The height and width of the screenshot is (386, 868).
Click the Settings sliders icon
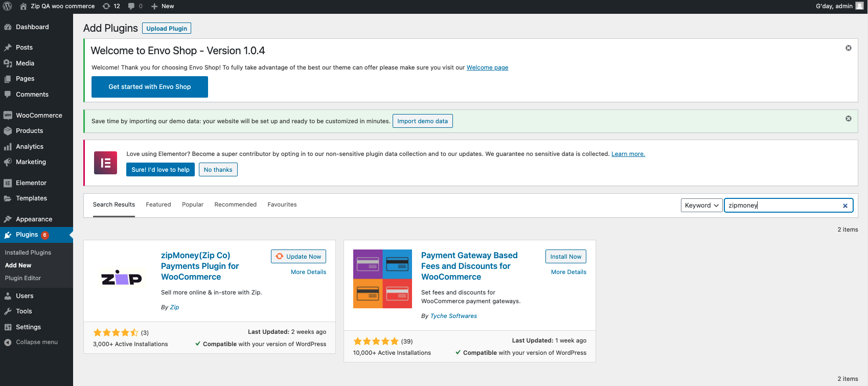coord(8,327)
